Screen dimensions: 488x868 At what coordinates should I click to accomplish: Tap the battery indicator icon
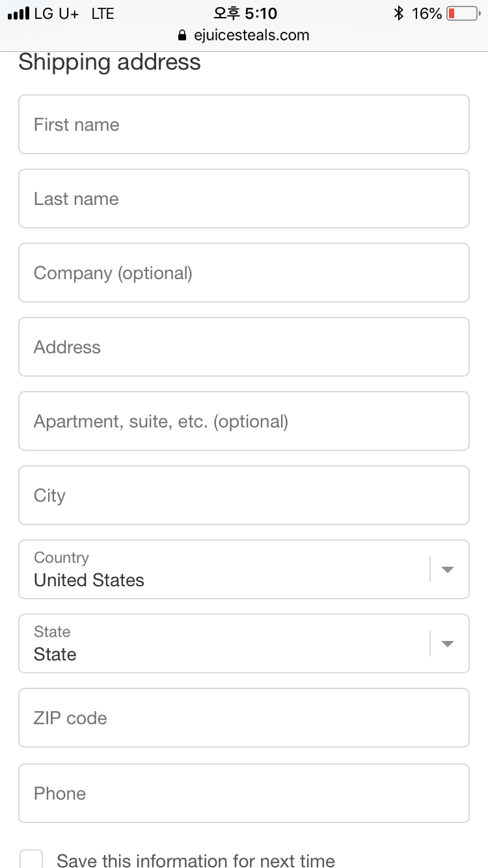tap(463, 13)
